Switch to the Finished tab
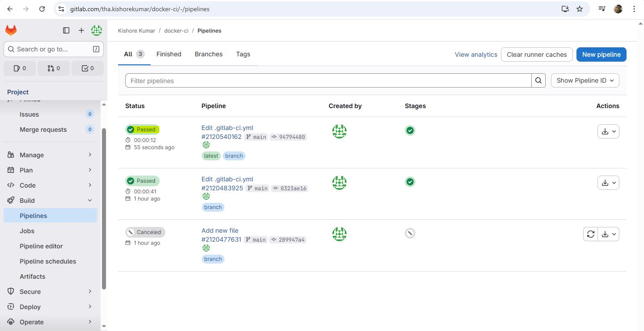Viewport: 644px width, 331px height. tap(169, 54)
